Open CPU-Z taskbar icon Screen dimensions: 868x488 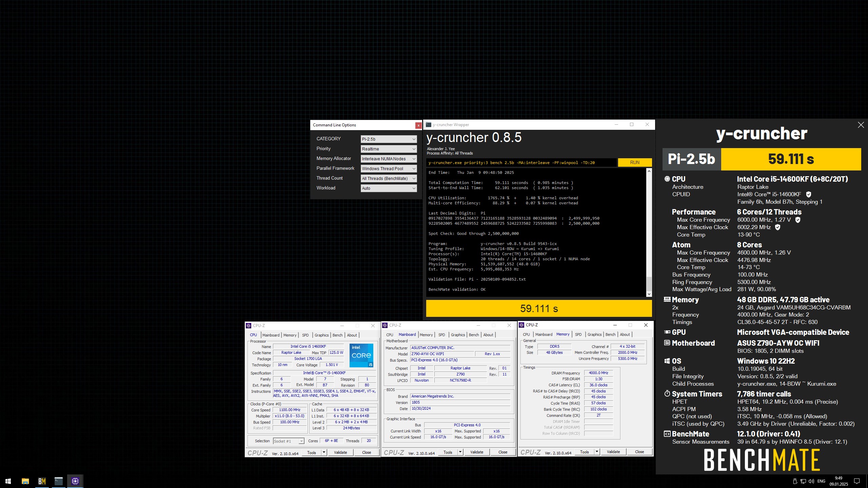pyautogui.click(x=75, y=481)
